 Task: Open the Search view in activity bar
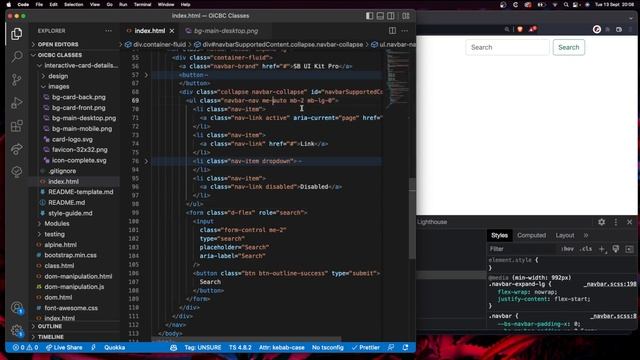(x=17, y=56)
